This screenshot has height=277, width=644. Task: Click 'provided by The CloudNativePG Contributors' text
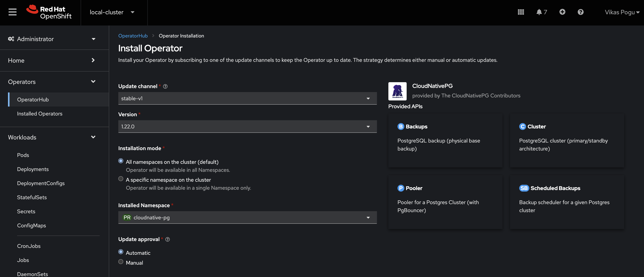click(x=466, y=96)
